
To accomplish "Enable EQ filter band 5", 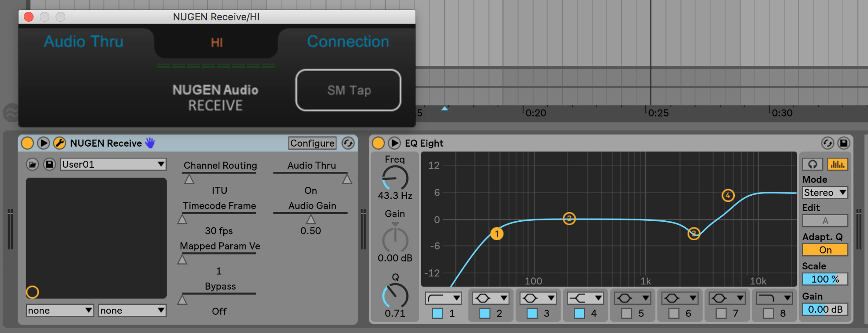I will pyautogui.click(x=627, y=313).
